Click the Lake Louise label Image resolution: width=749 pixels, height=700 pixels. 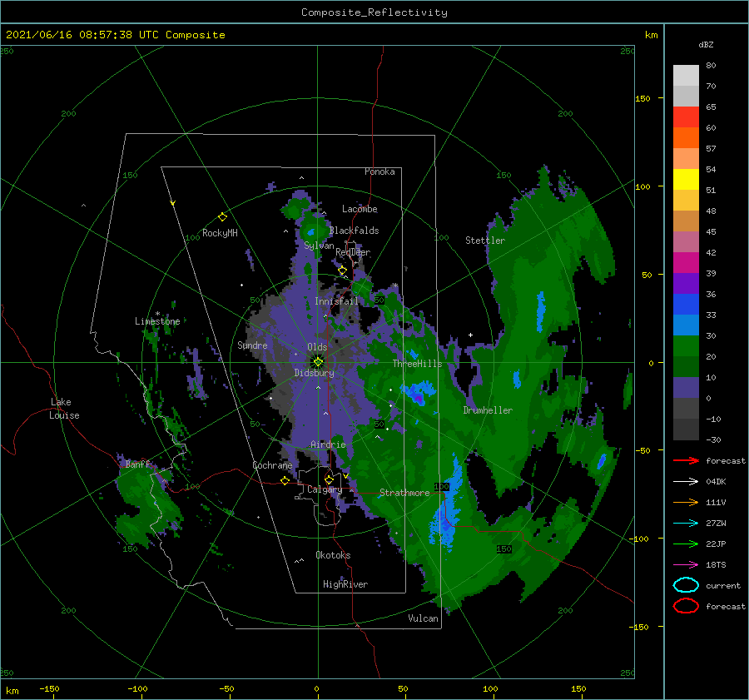64,409
